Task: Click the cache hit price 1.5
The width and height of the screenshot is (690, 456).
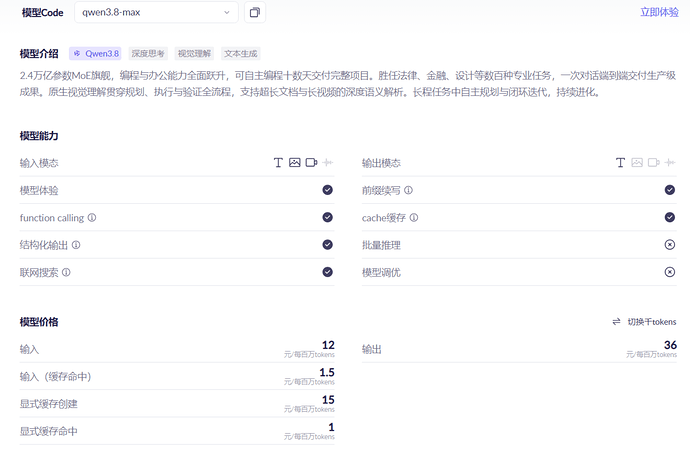Action: (x=327, y=372)
